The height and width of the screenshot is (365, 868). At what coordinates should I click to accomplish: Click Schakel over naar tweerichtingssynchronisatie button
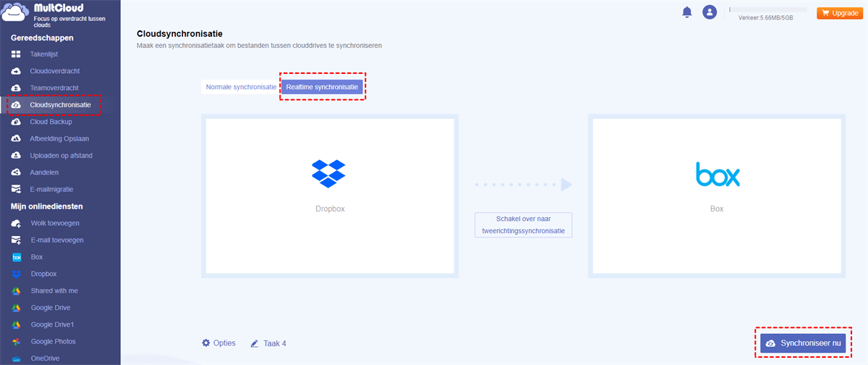(x=524, y=225)
